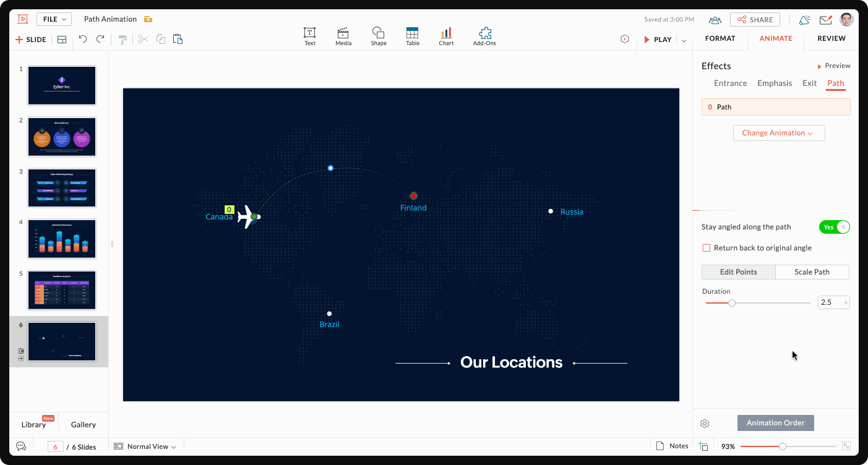This screenshot has height=465, width=868.
Task: Select the Shape tool
Action: pos(379,36)
